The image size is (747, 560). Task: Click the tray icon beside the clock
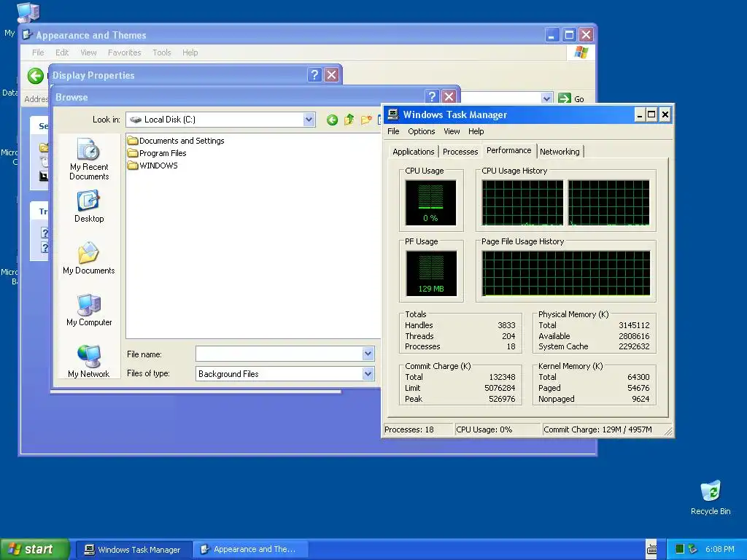[x=693, y=549]
